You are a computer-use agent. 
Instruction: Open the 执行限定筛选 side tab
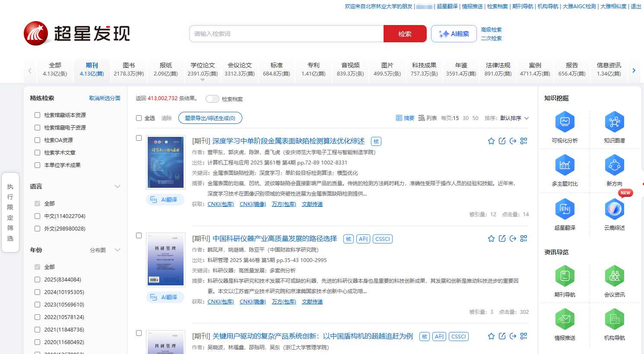pyautogui.click(x=10, y=212)
